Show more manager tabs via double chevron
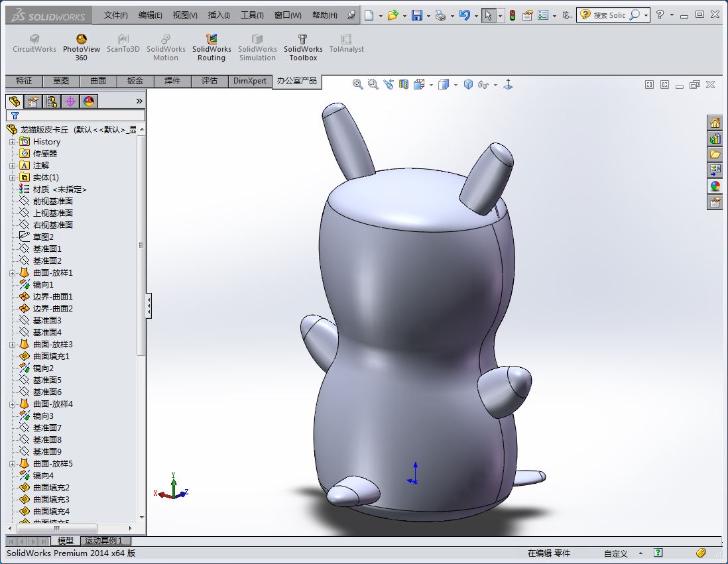728x564 pixels. (139, 101)
